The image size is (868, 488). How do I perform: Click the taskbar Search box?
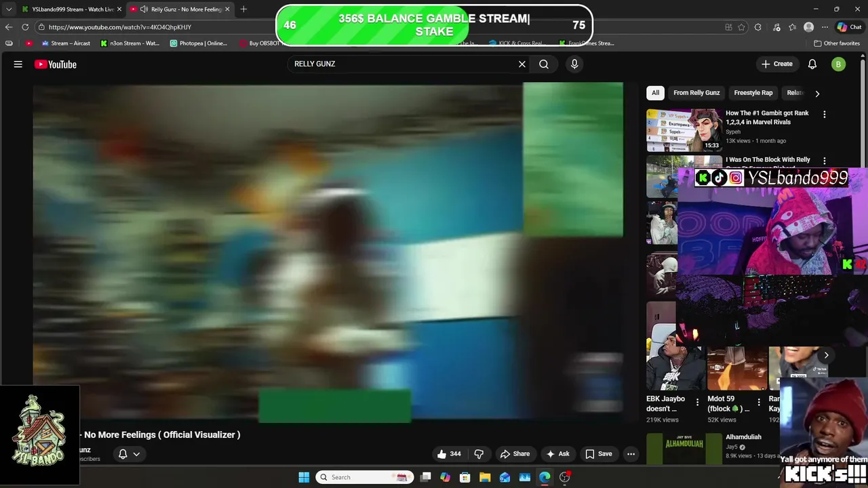[363, 477]
